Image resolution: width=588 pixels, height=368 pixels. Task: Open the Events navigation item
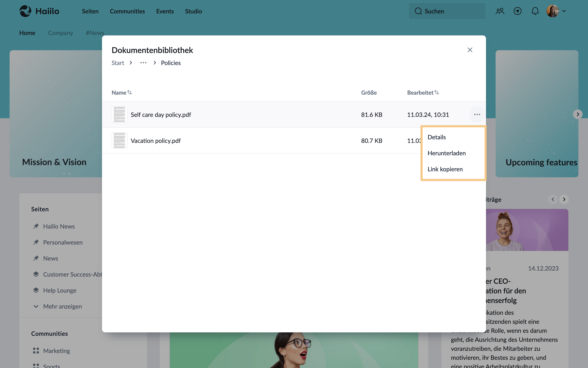(x=165, y=11)
